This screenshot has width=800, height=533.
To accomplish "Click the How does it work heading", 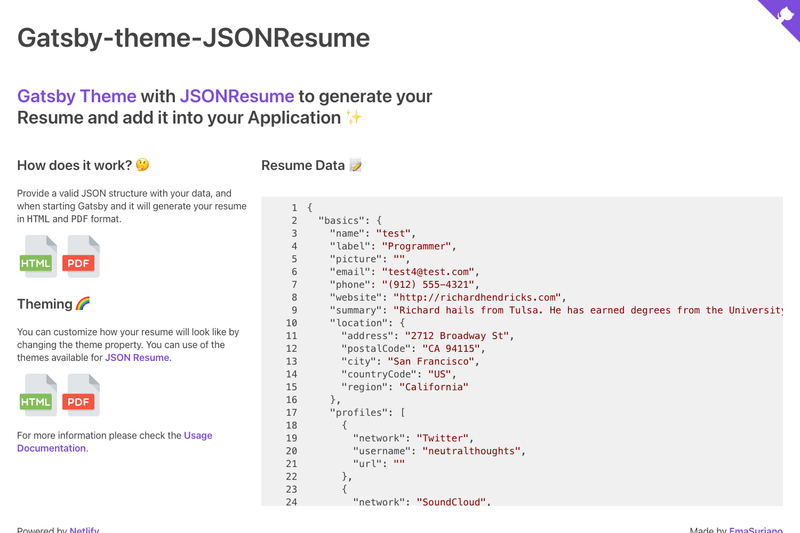I will click(x=83, y=165).
